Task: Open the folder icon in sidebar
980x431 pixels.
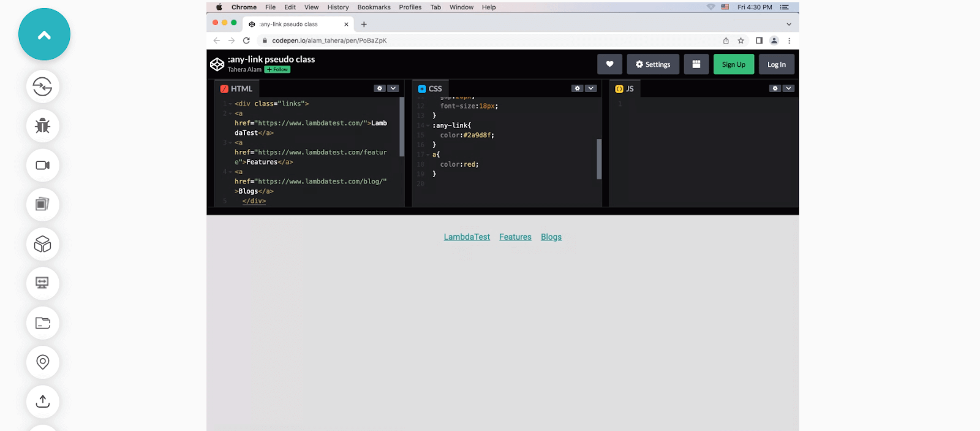Action: point(42,322)
